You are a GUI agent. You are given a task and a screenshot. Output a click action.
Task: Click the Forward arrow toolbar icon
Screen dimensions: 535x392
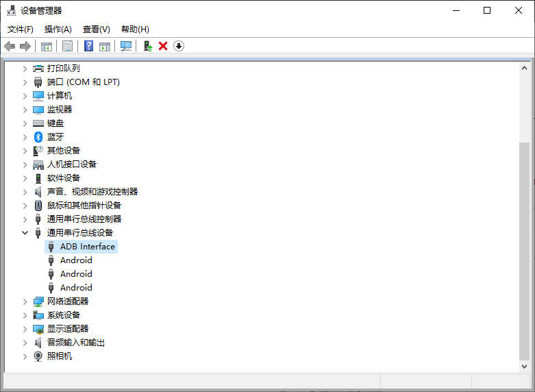(x=25, y=46)
